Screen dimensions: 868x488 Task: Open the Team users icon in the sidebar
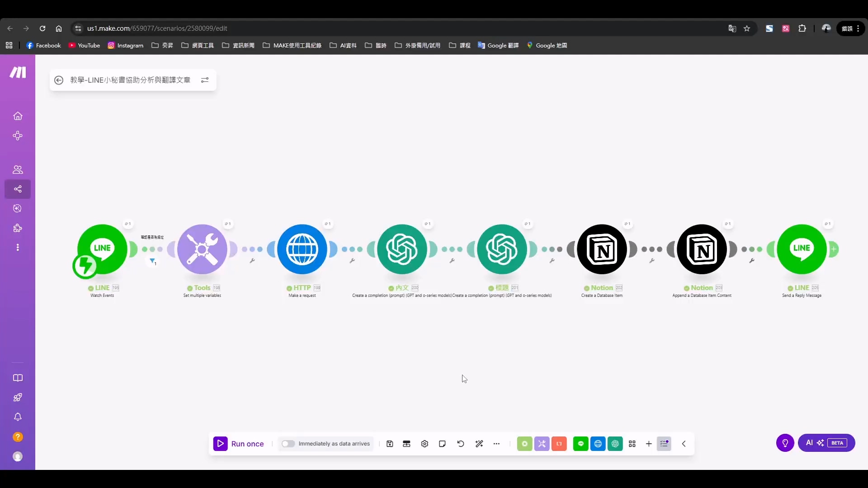tap(18, 169)
